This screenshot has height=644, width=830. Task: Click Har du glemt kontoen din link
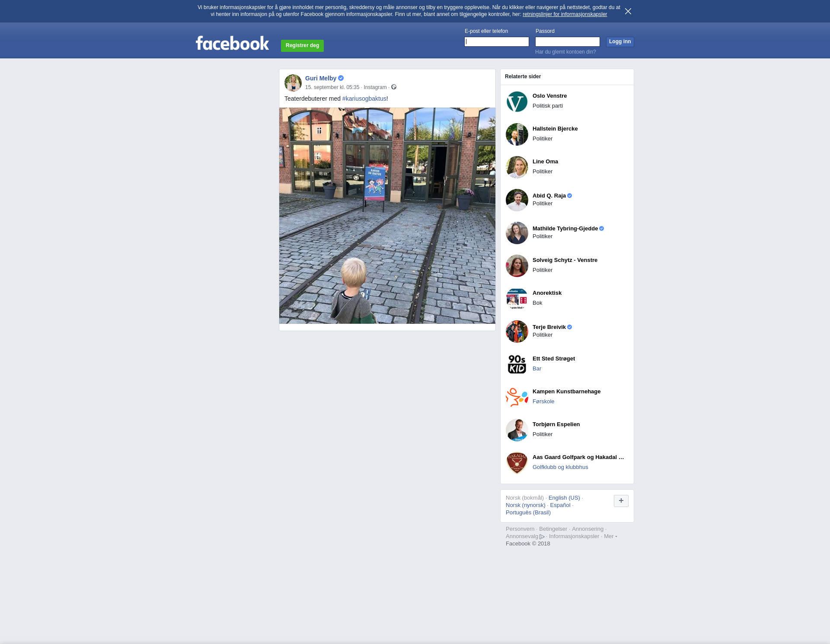565,52
